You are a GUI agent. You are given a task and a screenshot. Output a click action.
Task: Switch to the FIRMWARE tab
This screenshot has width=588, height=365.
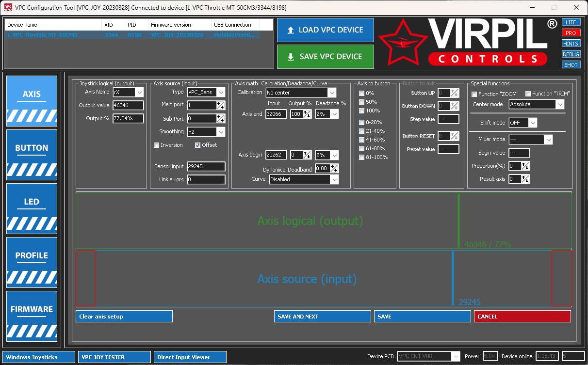coord(32,316)
